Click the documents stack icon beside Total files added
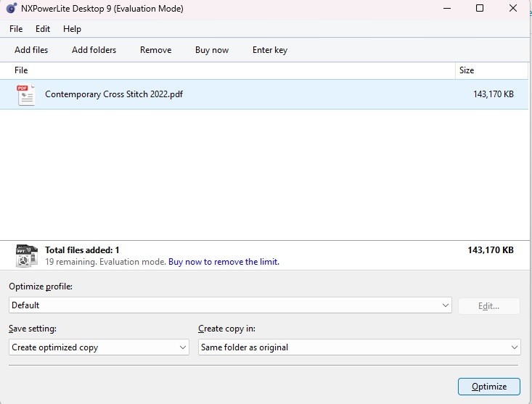Image resolution: width=532 pixels, height=404 pixels. (26, 256)
